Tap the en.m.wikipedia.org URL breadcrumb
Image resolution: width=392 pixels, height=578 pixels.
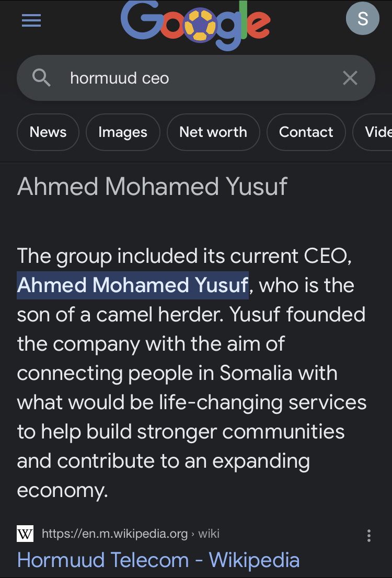tap(114, 534)
